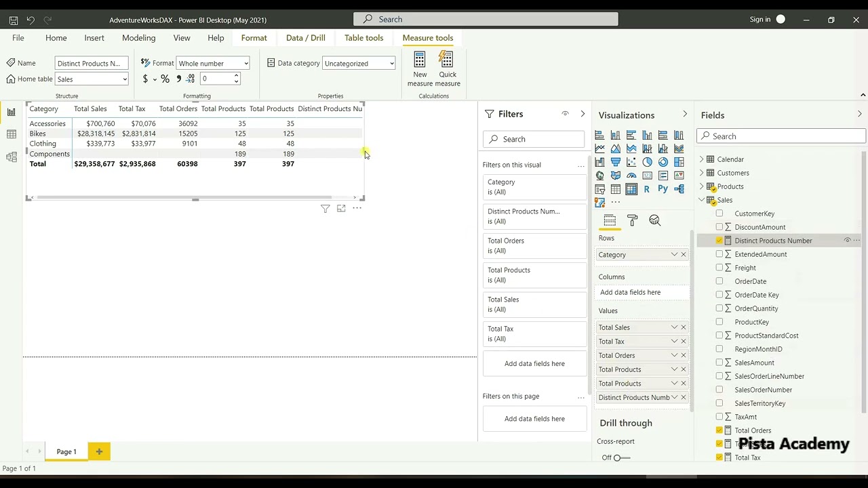
Task: Switch to Report view in left sidebar
Action: 12,113
